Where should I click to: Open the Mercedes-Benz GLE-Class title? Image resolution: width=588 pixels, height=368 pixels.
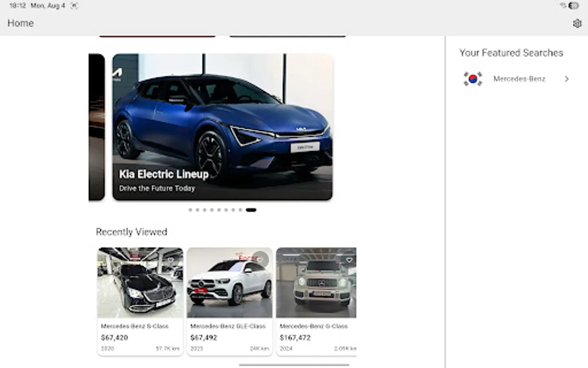pyautogui.click(x=228, y=326)
